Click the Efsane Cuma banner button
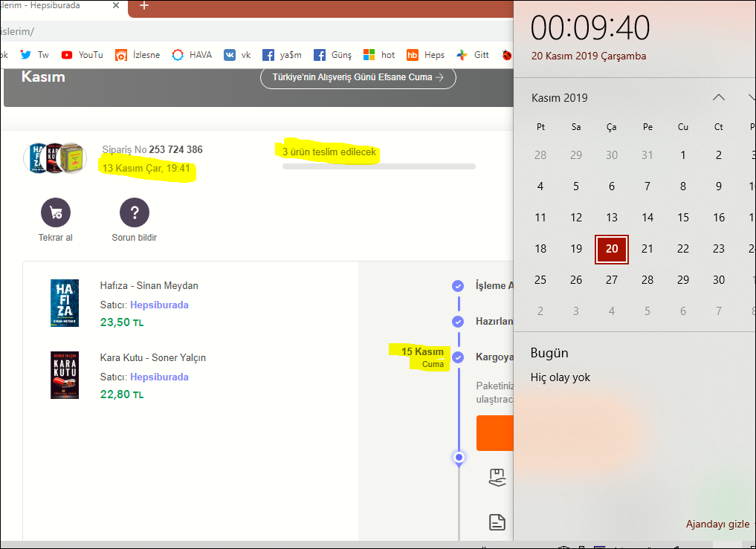This screenshot has height=549, width=756. point(358,77)
